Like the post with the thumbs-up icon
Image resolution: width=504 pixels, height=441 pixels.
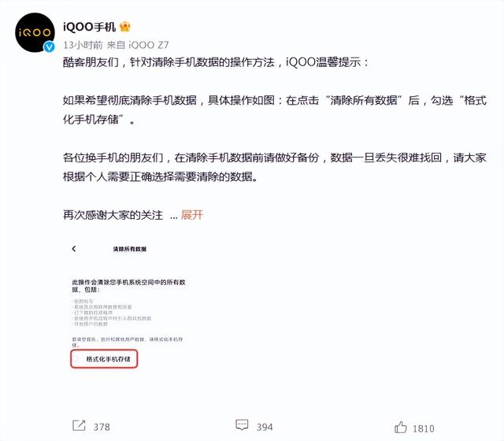pyautogui.click(x=401, y=427)
